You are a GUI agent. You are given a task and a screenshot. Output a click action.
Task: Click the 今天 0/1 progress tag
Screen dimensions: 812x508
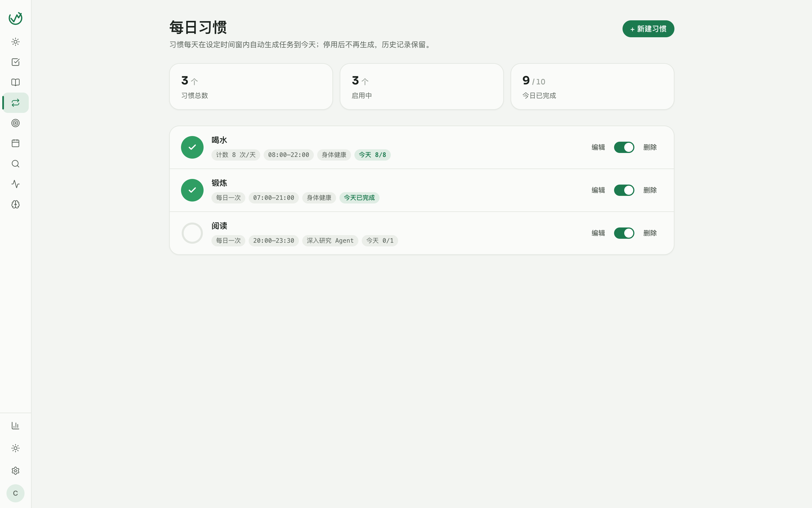pos(380,240)
